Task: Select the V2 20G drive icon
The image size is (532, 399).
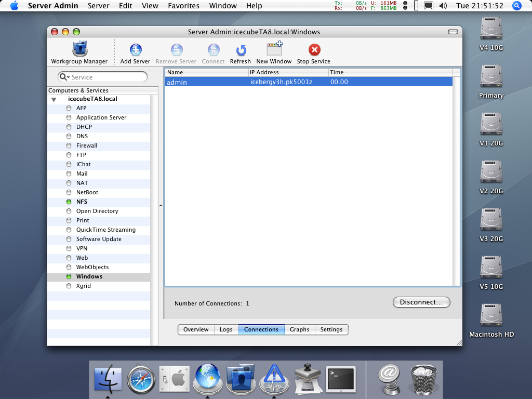Action: 491,172
